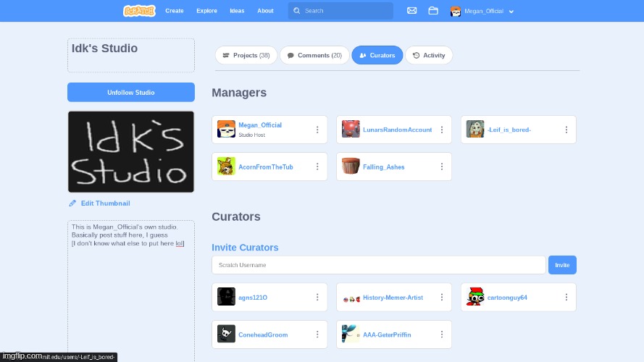Select the Curators tab

pos(377,55)
